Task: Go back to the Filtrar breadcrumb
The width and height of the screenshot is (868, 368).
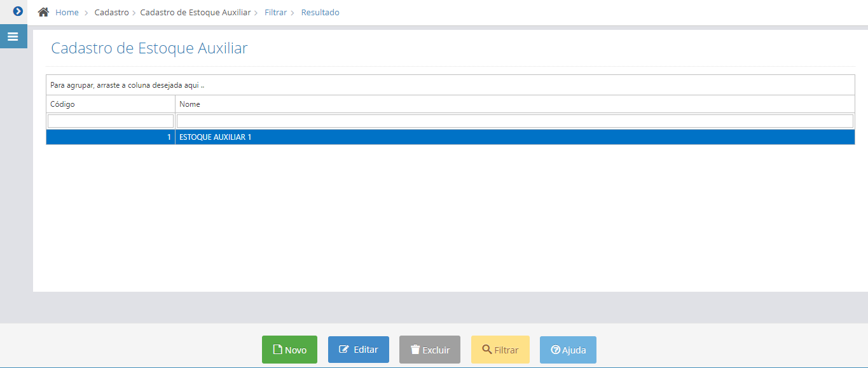Action: coord(275,12)
